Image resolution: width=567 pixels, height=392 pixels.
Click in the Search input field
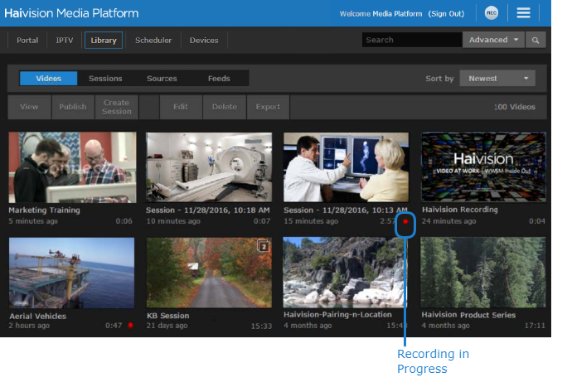click(411, 40)
